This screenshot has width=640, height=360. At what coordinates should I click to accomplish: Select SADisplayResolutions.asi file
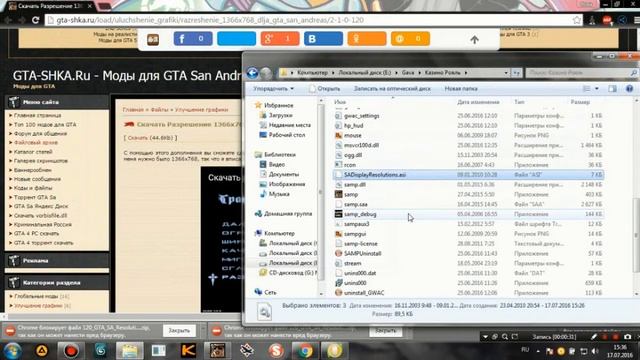click(x=375, y=175)
